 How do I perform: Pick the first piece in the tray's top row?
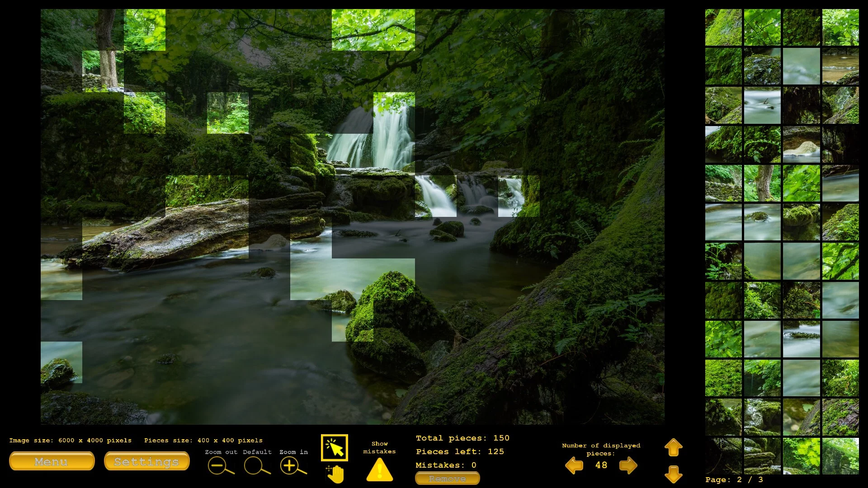(723, 28)
